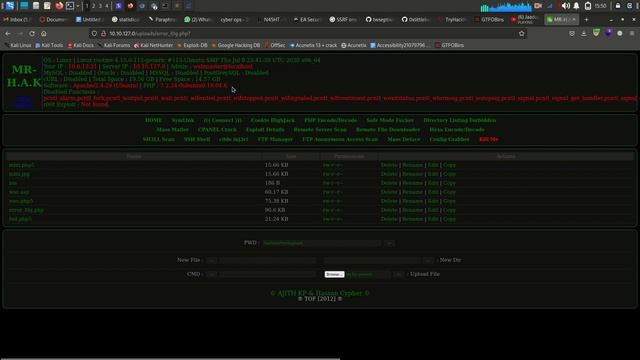640x360 pixels.
Task: Switch to the N4SHT tab
Action: pyautogui.click(x=271, y=19)
